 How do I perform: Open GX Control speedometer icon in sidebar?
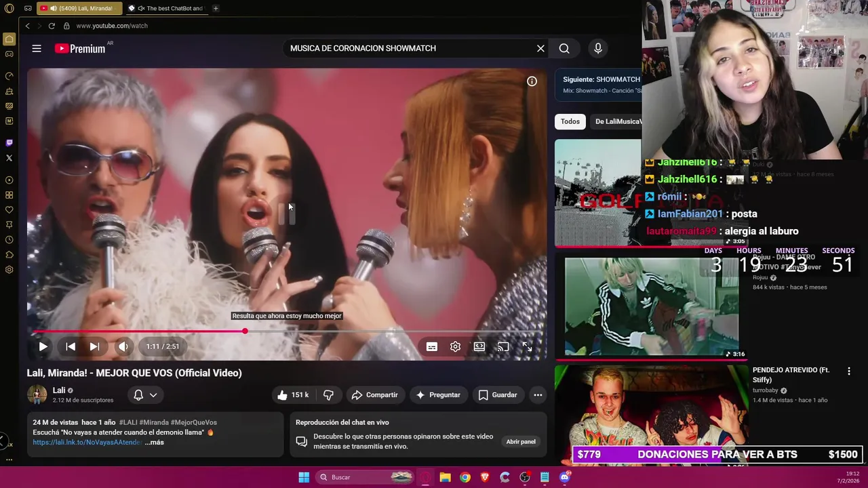[x=9, y=76]
